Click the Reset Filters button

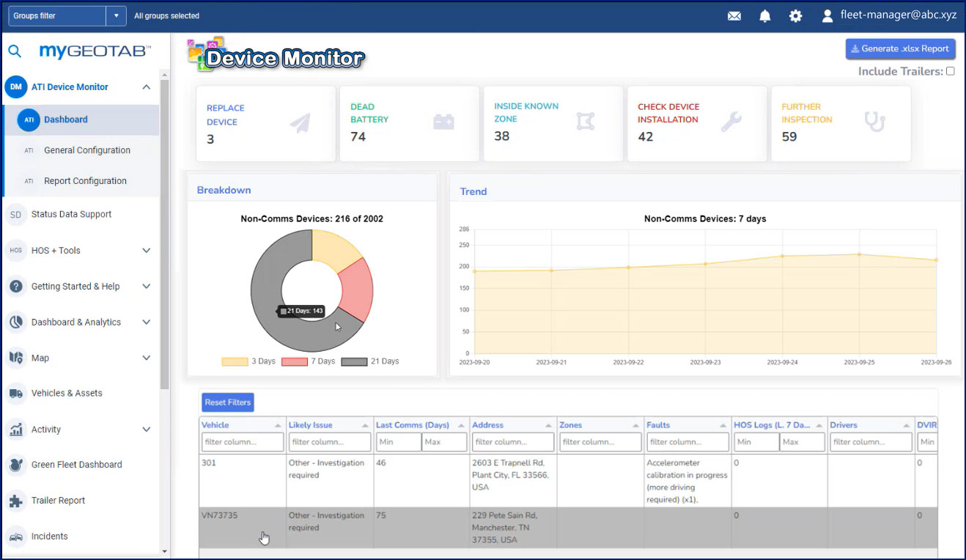click(227, 402)
